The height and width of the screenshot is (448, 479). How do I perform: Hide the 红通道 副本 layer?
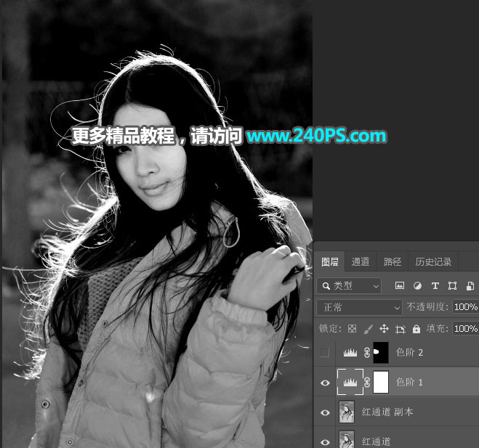click(325, 412)
